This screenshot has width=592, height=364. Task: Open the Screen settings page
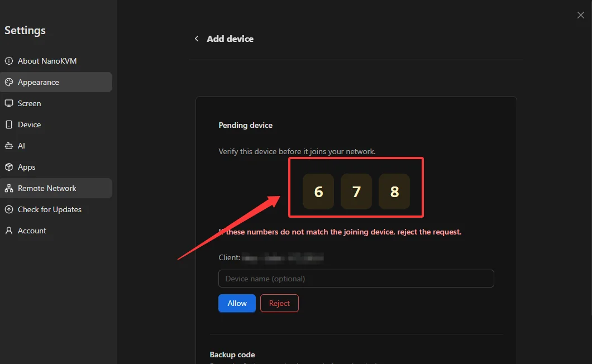coord(56,103)
